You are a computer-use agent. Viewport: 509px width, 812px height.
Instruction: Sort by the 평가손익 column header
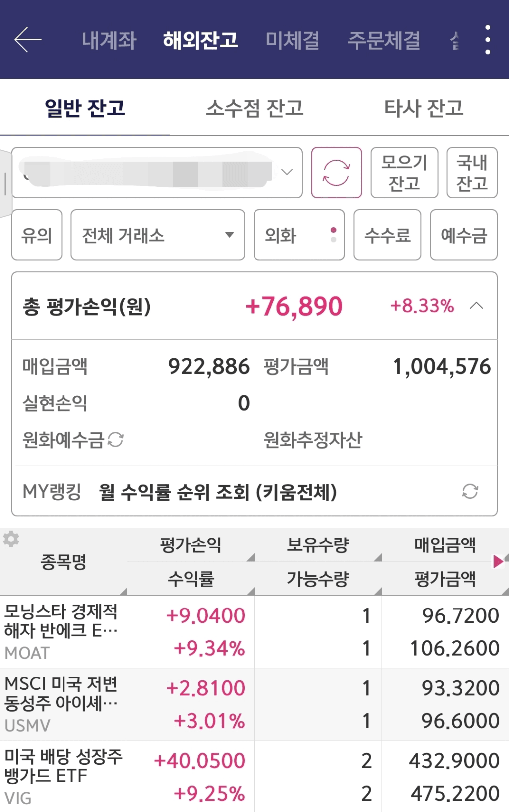coord(191,545)
